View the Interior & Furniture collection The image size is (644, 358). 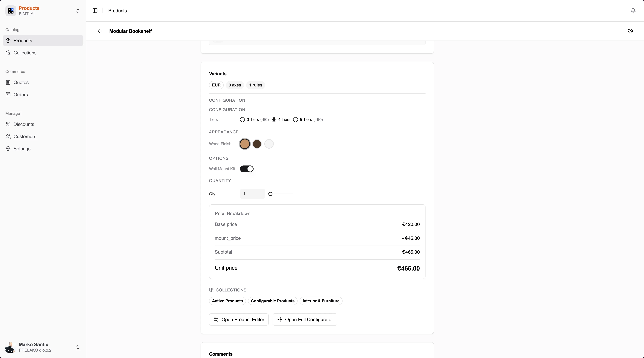(321, 301)
